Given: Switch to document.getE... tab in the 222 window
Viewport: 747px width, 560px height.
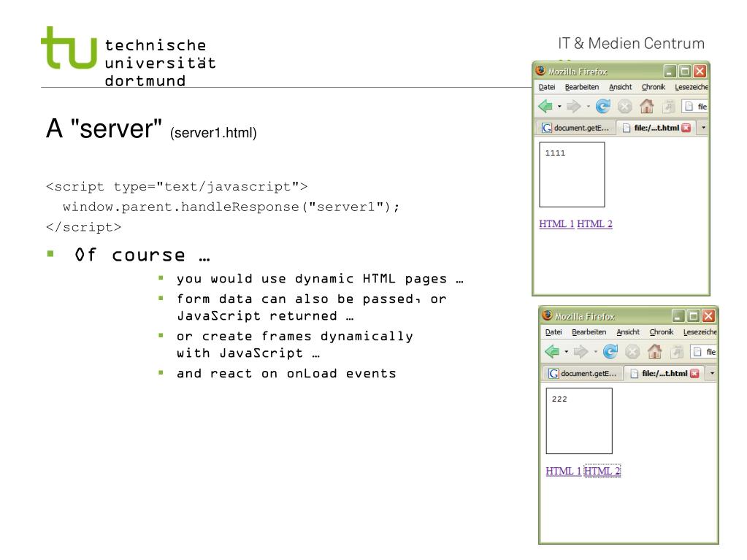Looking at the screenshot, I should point(583,373).
